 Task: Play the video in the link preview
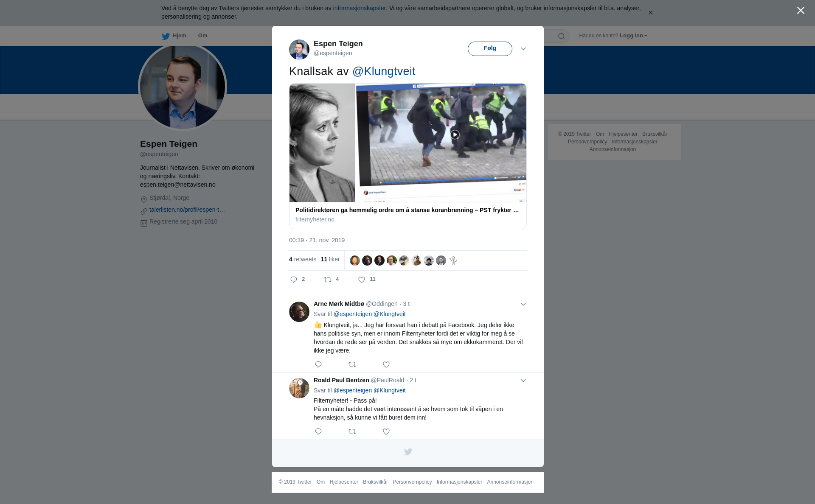click(455, 134)
